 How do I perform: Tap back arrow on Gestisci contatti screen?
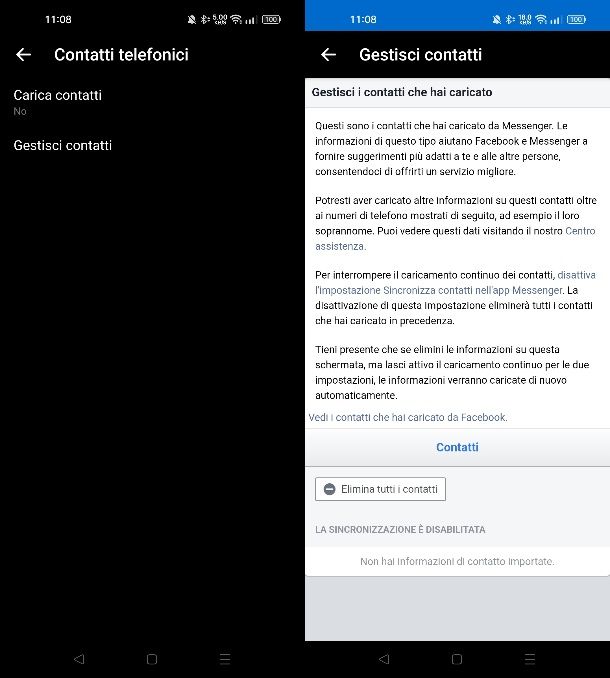(329, 54)
